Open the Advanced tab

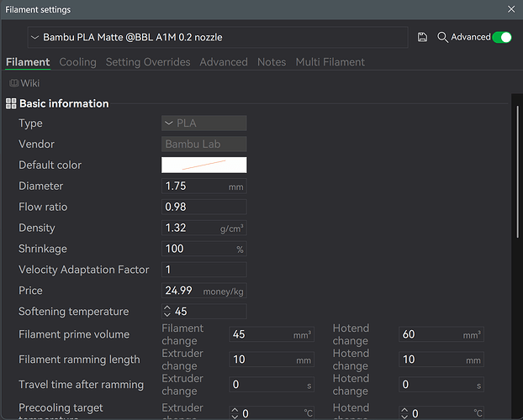[224, 62]
